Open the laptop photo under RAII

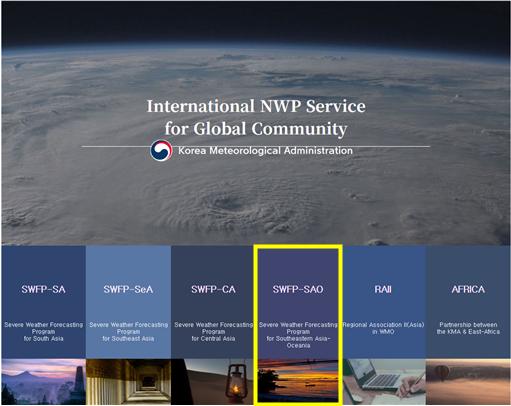click(x=384, y=382)
